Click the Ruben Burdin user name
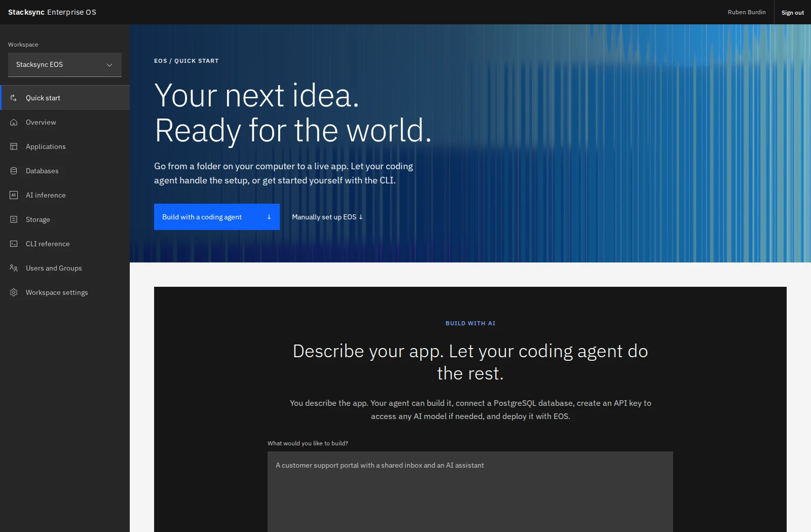Image resolution: width=811 pixels, height=532 pixels. (747, 12)
